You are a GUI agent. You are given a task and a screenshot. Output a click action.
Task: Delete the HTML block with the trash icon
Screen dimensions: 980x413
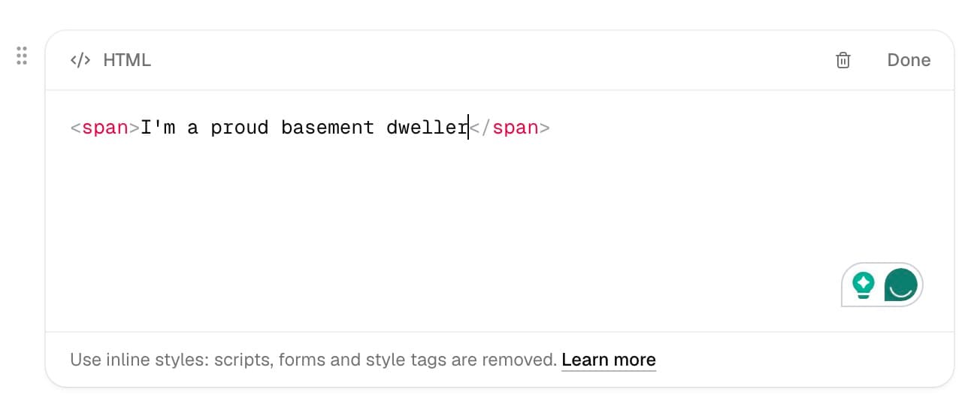[x=843, y=60]
